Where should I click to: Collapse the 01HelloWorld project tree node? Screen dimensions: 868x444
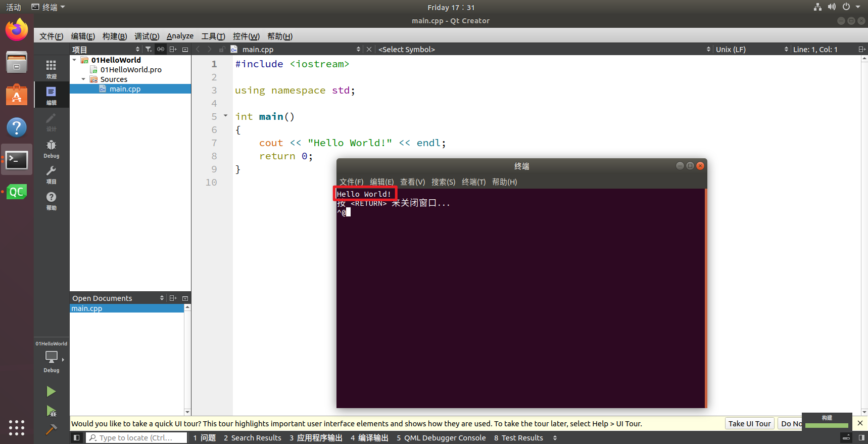75,60
